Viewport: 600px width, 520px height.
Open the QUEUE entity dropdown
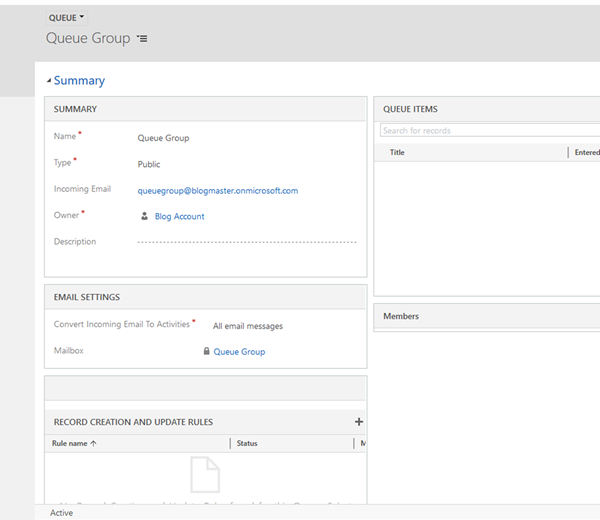coord(66,18)
